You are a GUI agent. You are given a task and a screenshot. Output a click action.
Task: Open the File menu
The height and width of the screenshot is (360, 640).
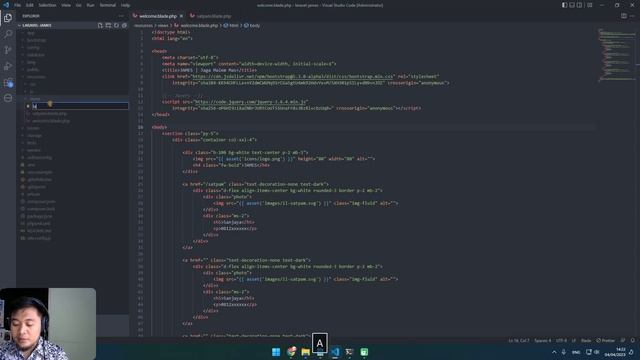point(18,5)
